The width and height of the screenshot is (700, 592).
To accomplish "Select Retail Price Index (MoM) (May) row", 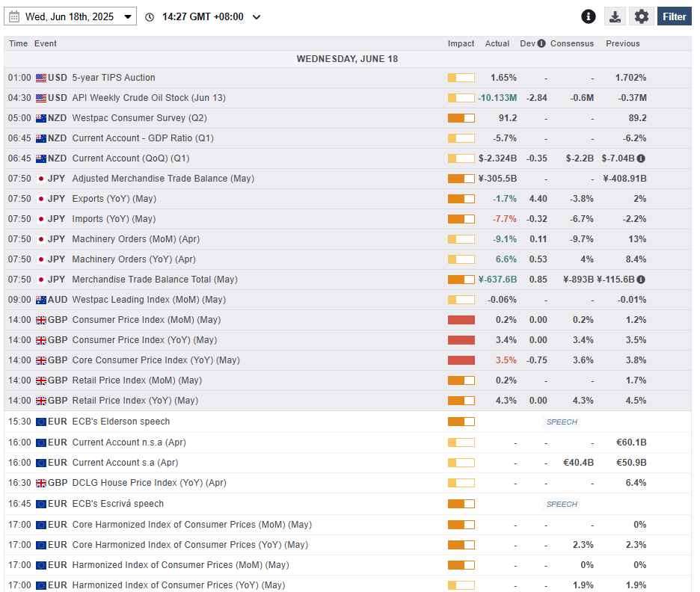I will 347,380.
